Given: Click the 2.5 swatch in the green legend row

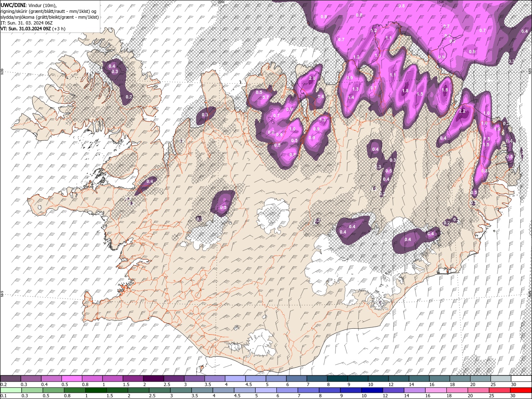Looking at the screenshot, I should pyautogui.click(x=160, y=390).
